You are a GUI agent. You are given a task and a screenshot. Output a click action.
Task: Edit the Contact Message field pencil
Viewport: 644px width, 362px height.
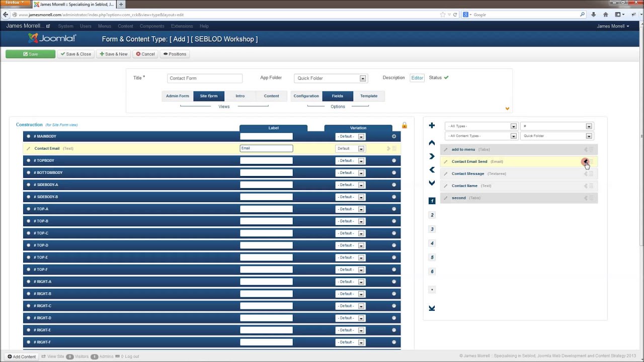point(445,174)
